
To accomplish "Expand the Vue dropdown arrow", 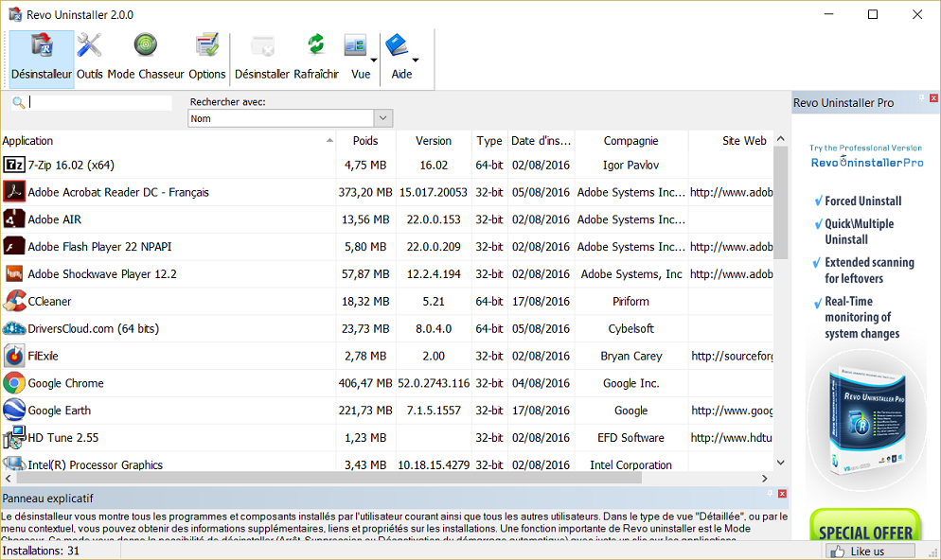I will click(374, 60).
